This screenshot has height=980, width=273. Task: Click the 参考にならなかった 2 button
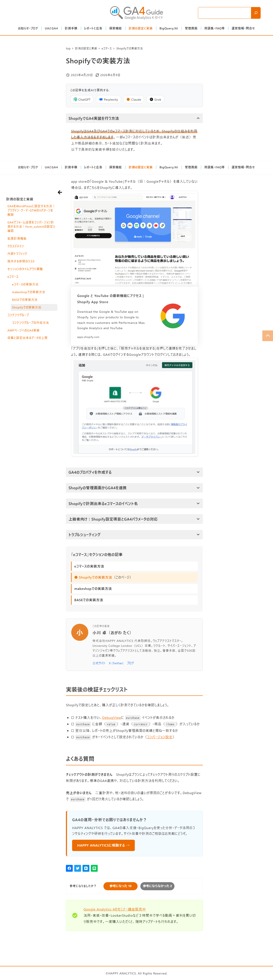click(157, 886)
